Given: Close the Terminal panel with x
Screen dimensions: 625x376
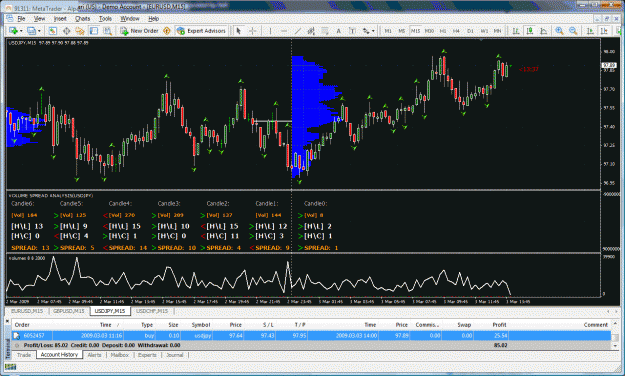Looking at the screenshot, I should pyautogui.click(x=7, y=321).
